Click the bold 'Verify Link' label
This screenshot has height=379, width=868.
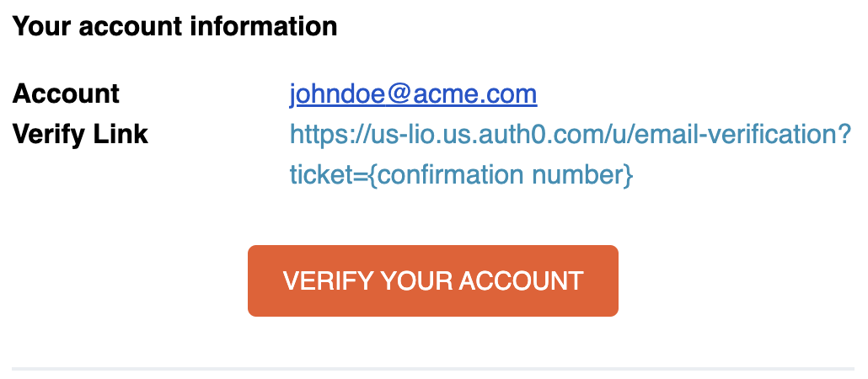click(80, 134)
